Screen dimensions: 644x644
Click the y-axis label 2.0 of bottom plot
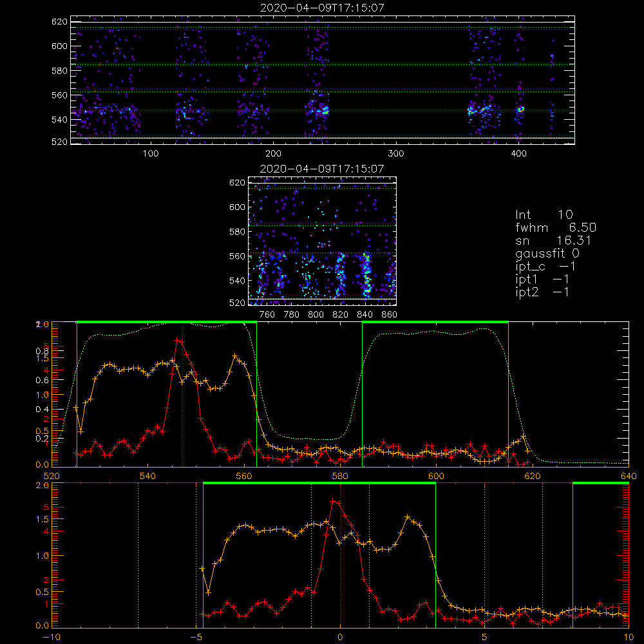click(x=43, y=485)
